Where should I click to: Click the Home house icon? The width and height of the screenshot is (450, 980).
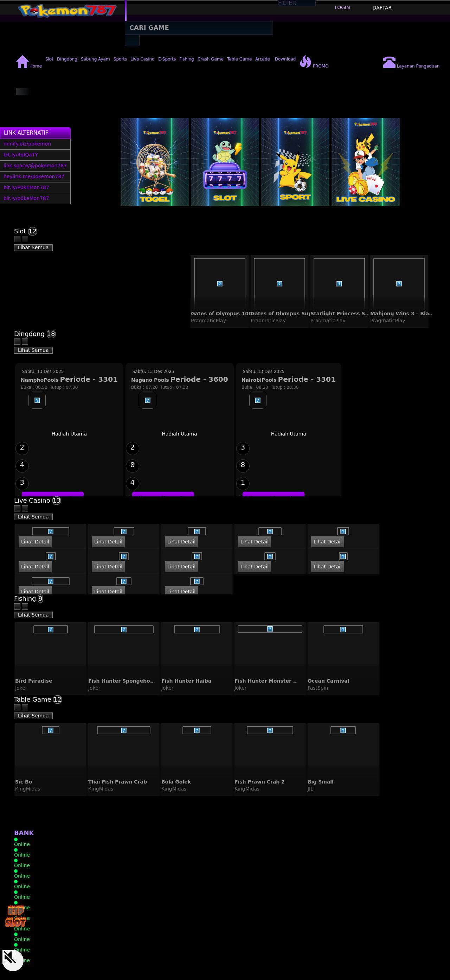22,62
